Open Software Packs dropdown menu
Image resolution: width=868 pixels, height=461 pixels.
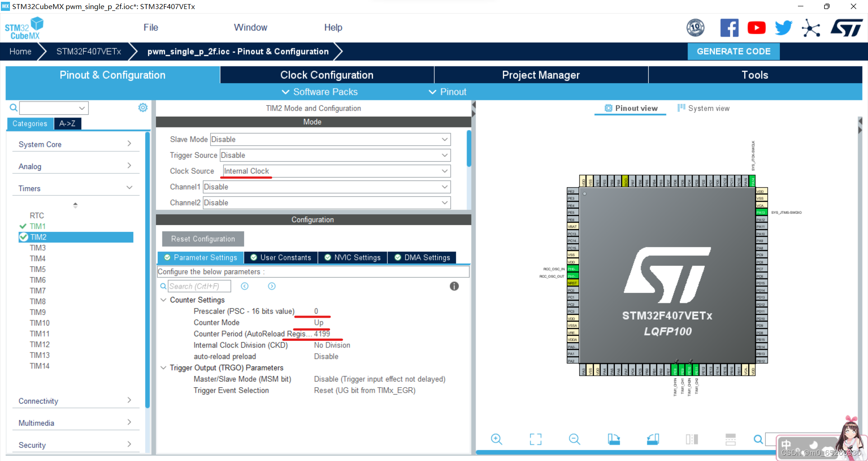pos(320,92)
